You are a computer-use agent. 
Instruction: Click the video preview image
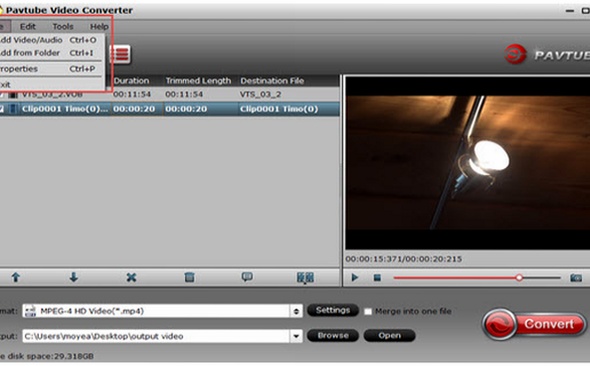[x=468, y=162]
